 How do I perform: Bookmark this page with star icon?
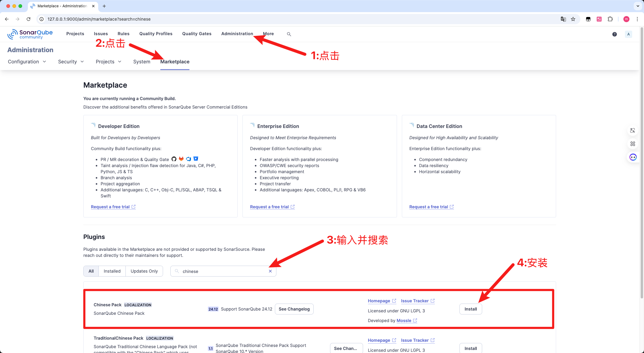[573, 19]
